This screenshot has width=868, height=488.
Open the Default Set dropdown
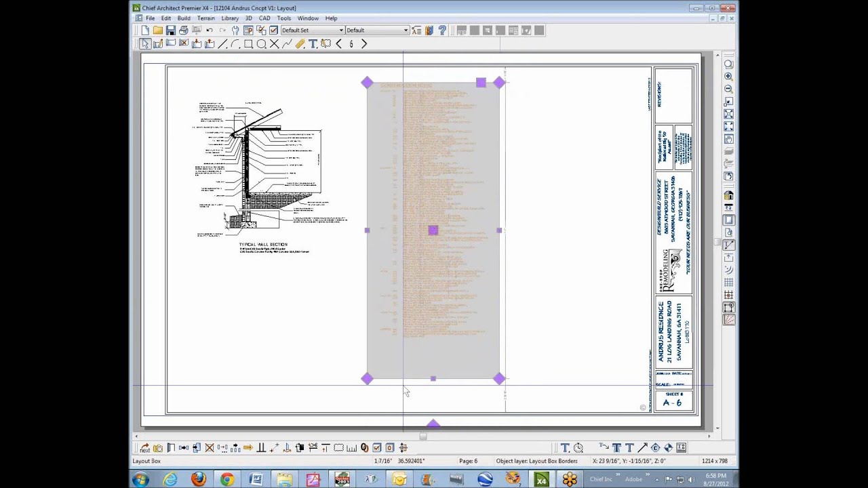pos(313,30)
